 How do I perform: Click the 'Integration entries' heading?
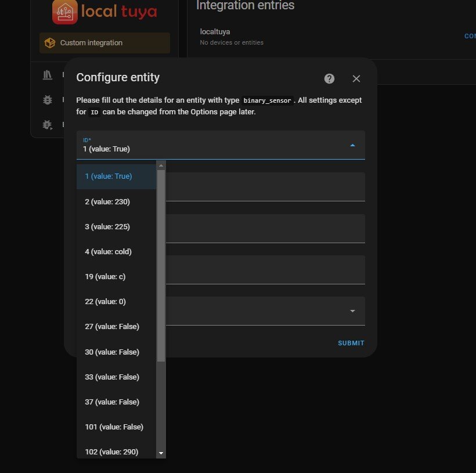[x=246, y=5]
